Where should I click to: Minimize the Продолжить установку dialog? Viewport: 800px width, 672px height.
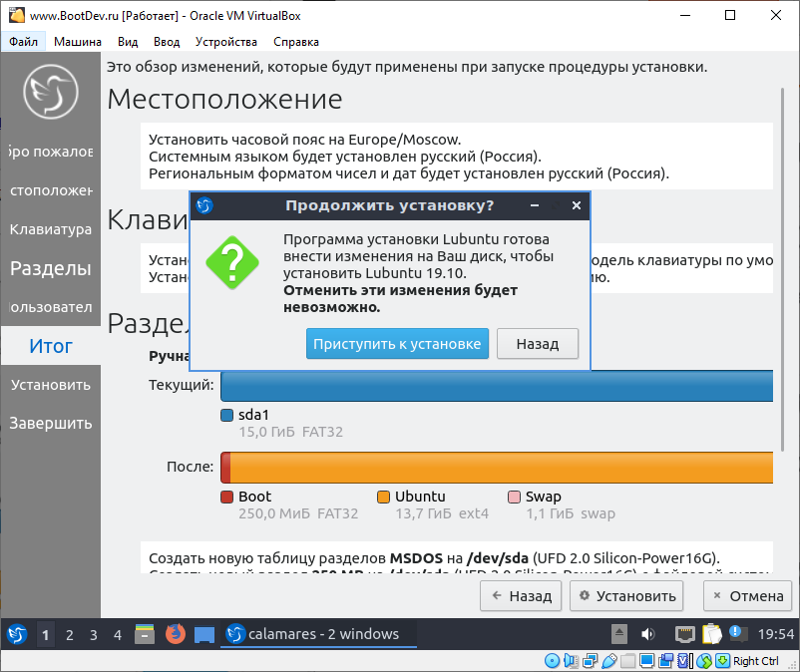(x=535, y=205)
